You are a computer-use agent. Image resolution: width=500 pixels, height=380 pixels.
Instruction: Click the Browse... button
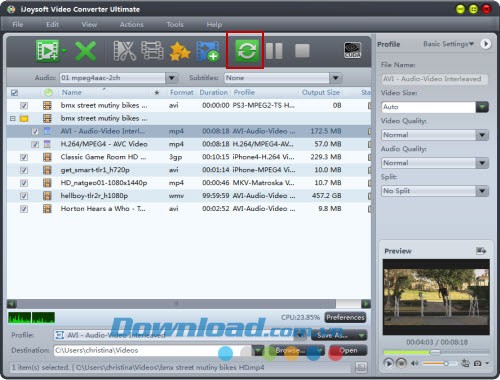(297, 350)
